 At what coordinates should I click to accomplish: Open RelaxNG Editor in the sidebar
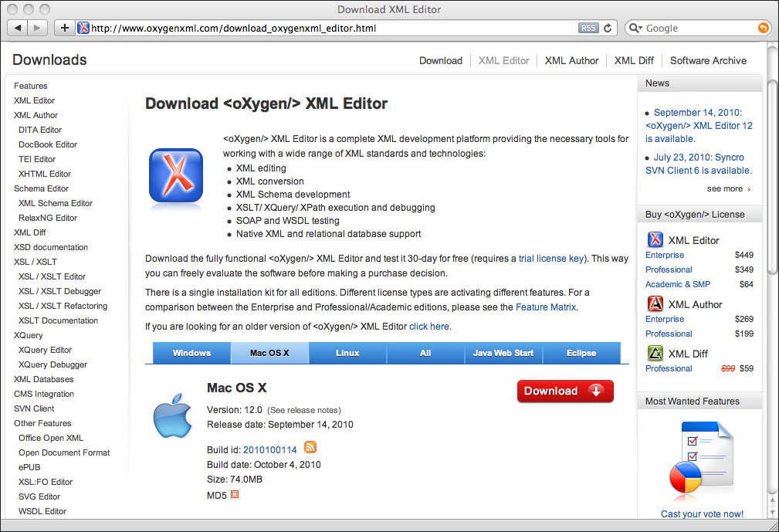coord(48,218)
